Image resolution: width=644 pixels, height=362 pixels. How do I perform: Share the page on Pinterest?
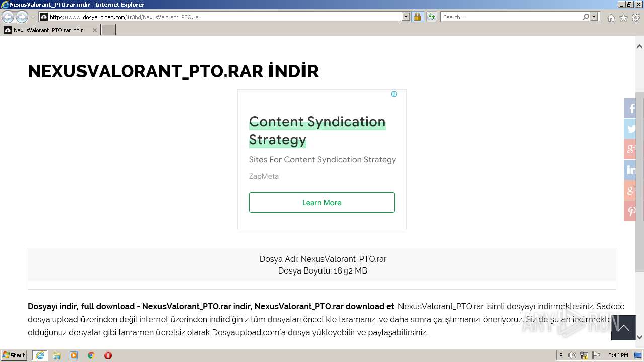click(631, 211)
